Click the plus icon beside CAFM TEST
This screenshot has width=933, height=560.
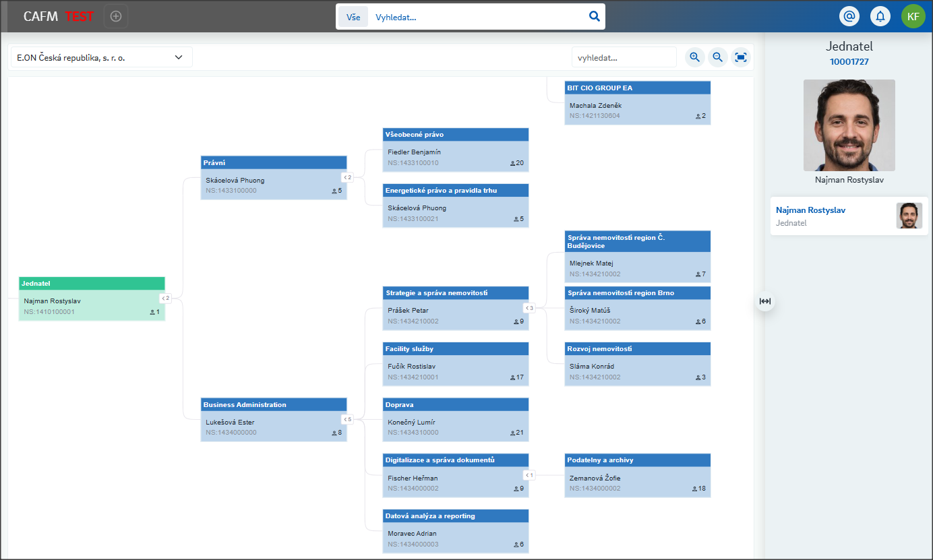116,16
